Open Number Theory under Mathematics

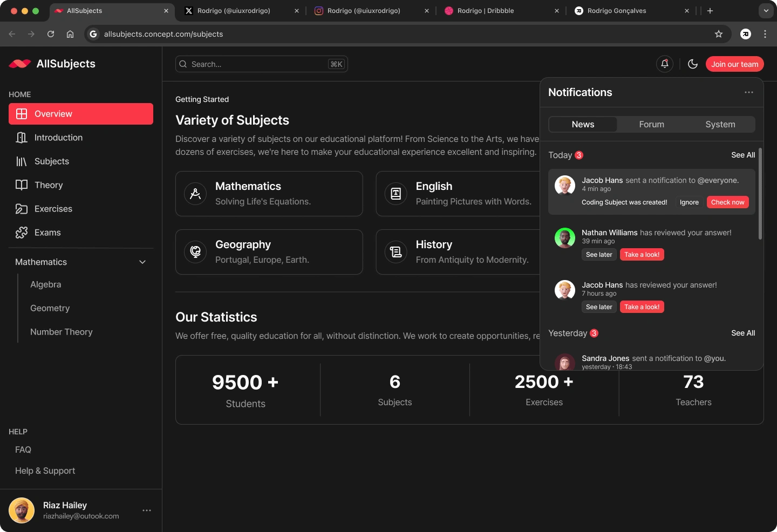click(x=62, y=332)
